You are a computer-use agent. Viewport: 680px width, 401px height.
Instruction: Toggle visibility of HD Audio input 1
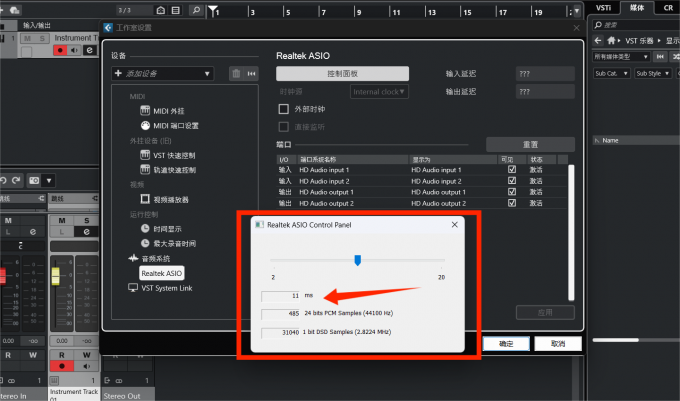[x=512, y=170]
